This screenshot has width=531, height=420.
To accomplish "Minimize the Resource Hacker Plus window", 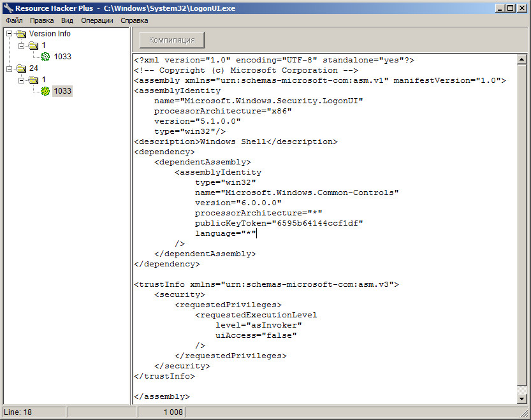I will (x=500, y=8).
